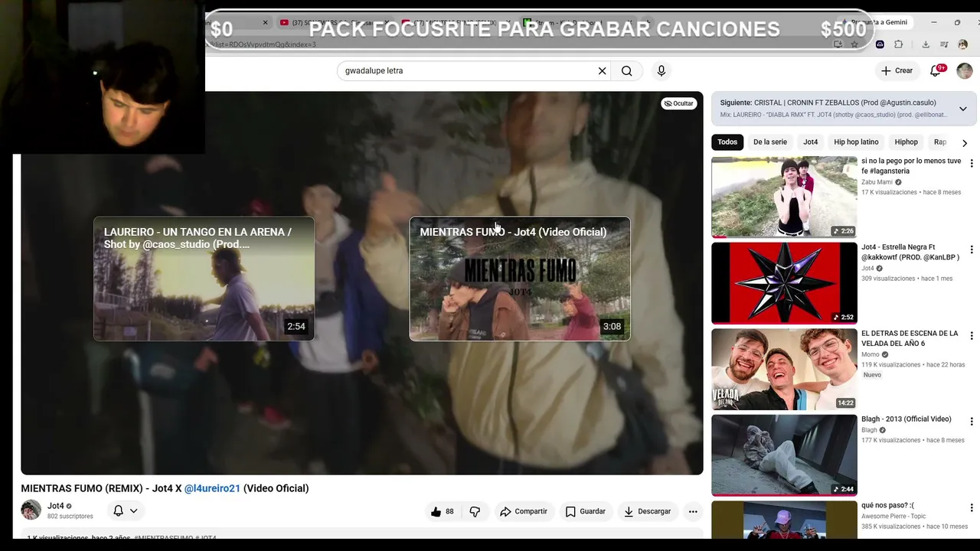Like the video with thumbs up

(436, 511)
